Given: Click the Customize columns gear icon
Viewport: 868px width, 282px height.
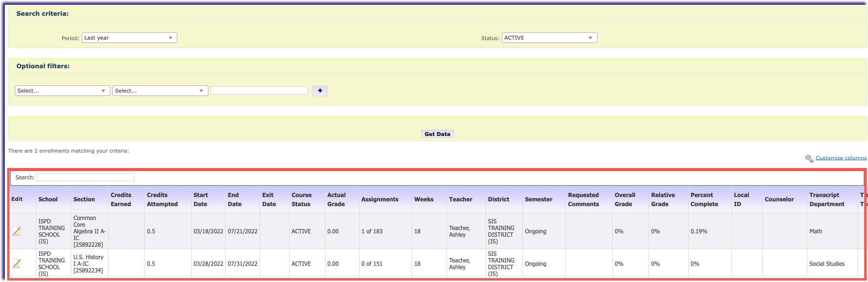Looking at the screenshot, I should (x=809, y=158).
